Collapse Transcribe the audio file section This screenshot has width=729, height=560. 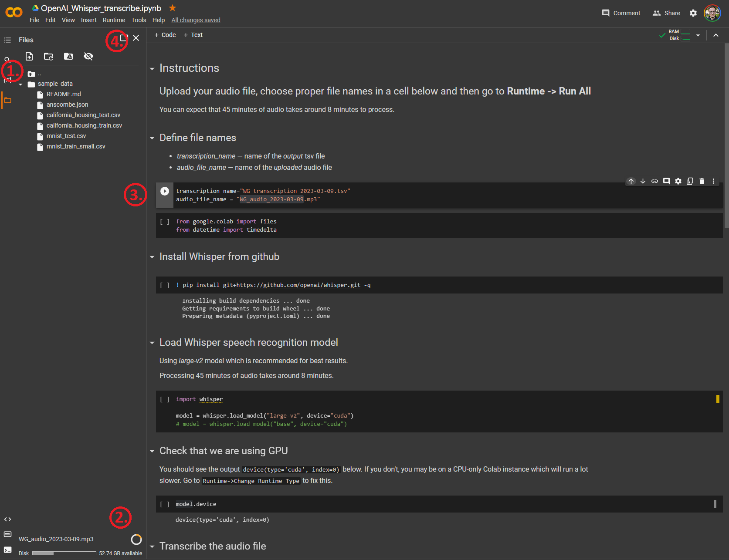(152, 547)
